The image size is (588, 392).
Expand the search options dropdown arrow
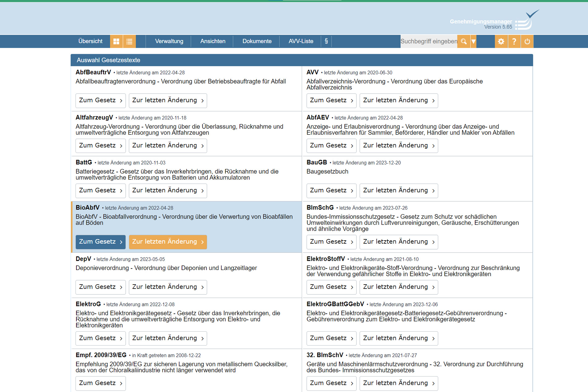point(473,41)
